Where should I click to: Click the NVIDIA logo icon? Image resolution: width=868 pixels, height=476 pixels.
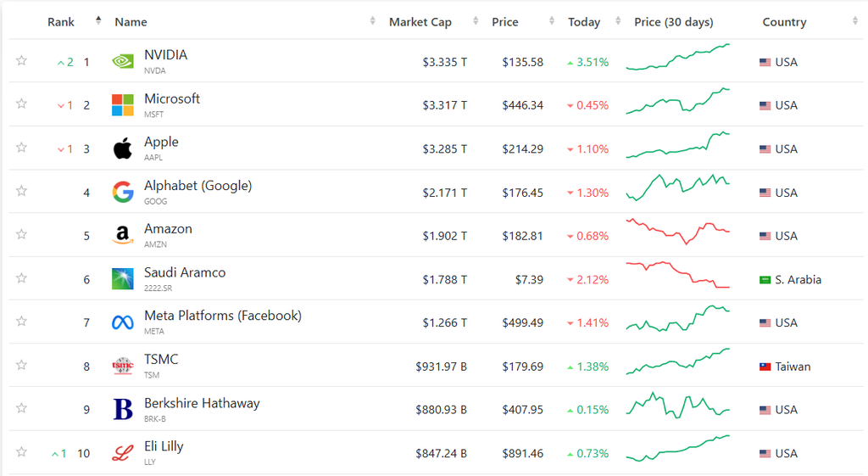click(x=122, y=61)
